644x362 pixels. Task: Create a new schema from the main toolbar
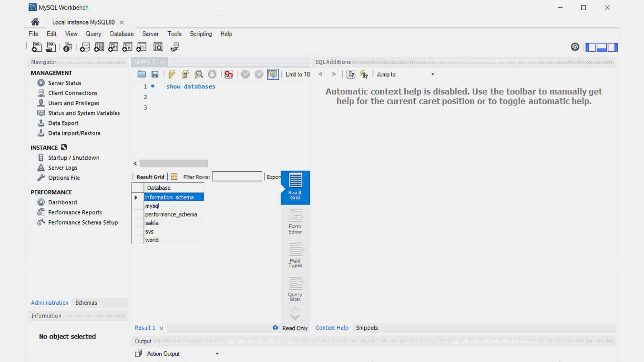[x=85, y=47]
